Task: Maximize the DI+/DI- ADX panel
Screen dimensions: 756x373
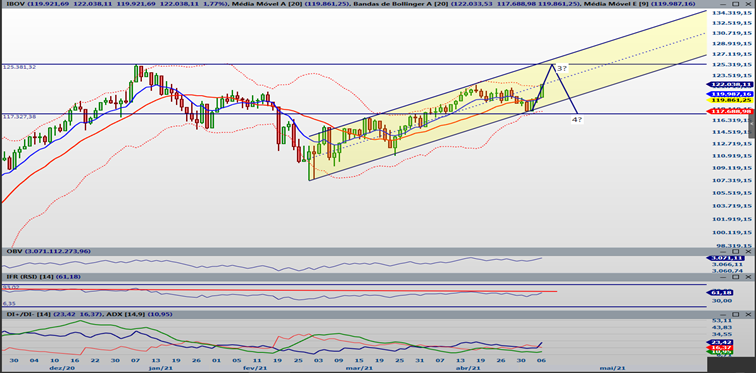Action: [x=736, y=314]
